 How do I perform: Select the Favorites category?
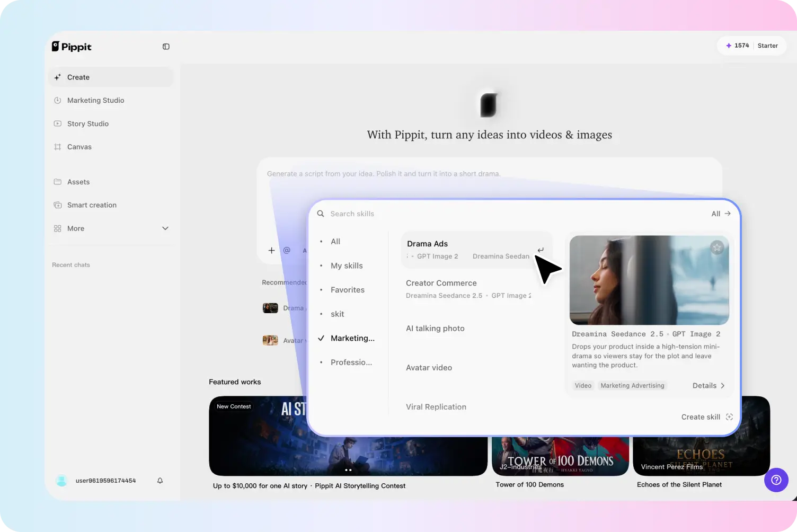(348, 290)
